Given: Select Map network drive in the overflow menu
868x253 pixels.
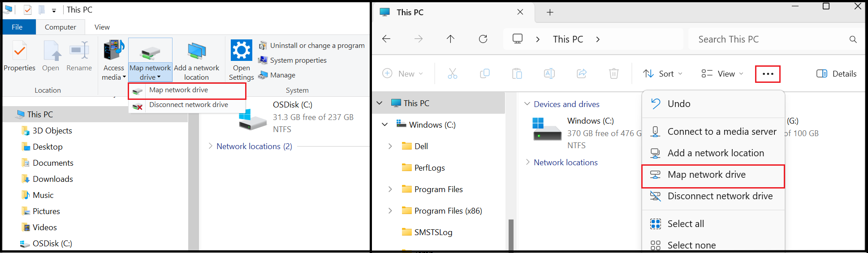Looking at the screenshot, I should coord(713,175).
